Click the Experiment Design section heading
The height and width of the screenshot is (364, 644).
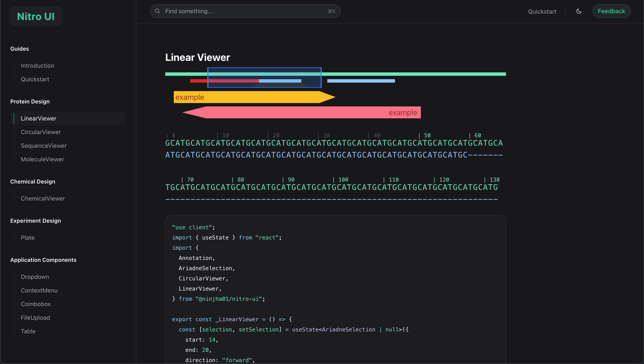36,221
